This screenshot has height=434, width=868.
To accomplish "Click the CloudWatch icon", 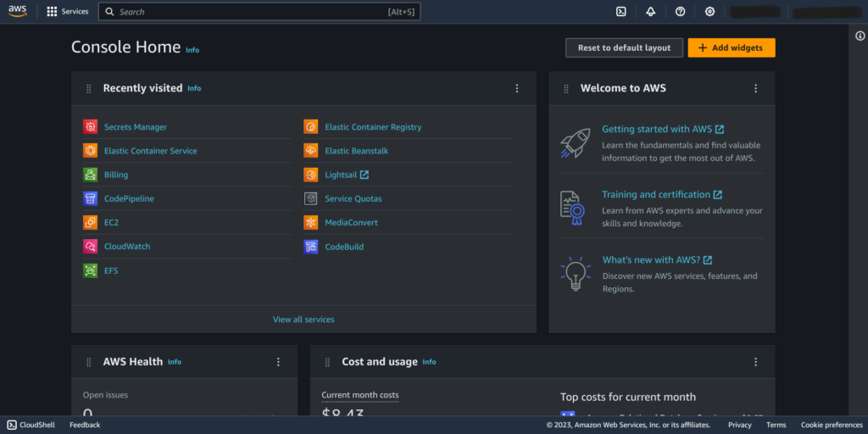I will tap(90, 247).
